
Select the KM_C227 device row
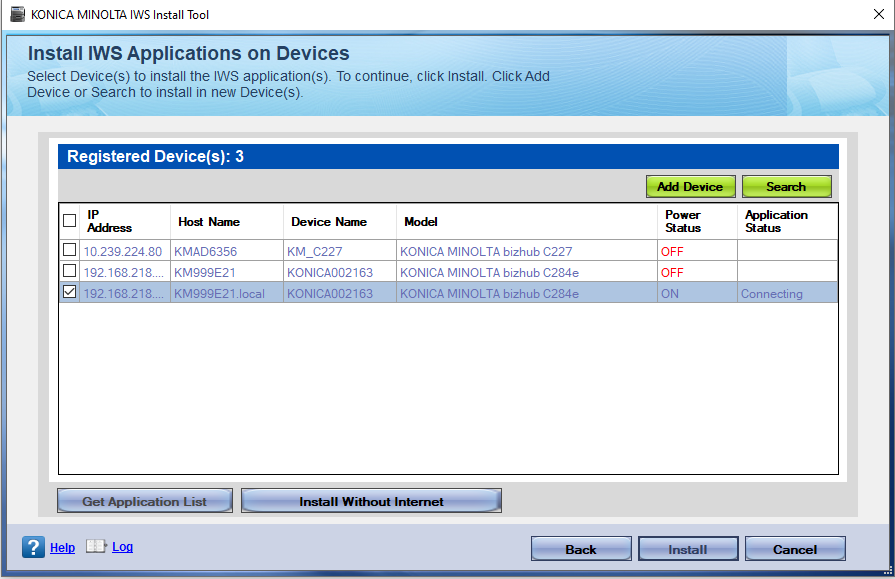314,251
